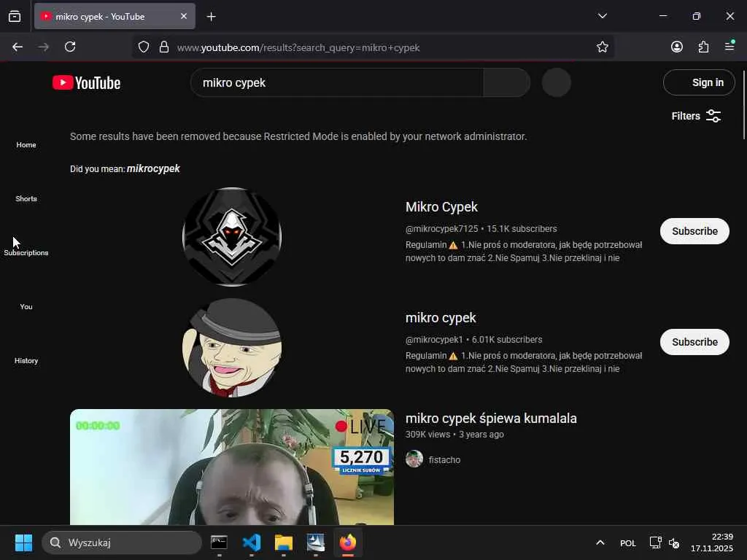Click the 15.1K subscribers text
This screenshot has height=560, width=747.
click(522, 229)
